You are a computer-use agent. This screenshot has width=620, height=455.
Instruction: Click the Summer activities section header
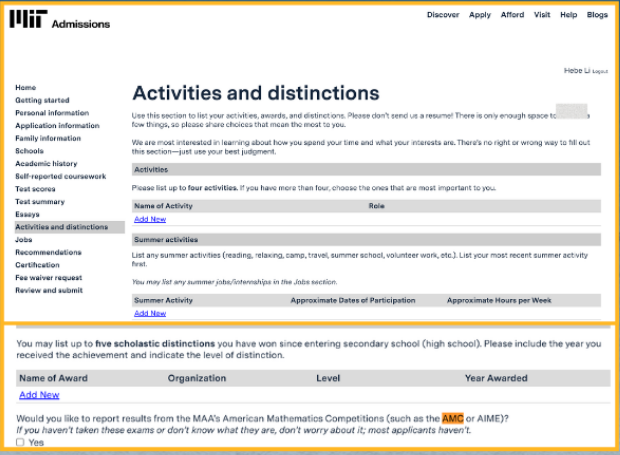point(366,240)
